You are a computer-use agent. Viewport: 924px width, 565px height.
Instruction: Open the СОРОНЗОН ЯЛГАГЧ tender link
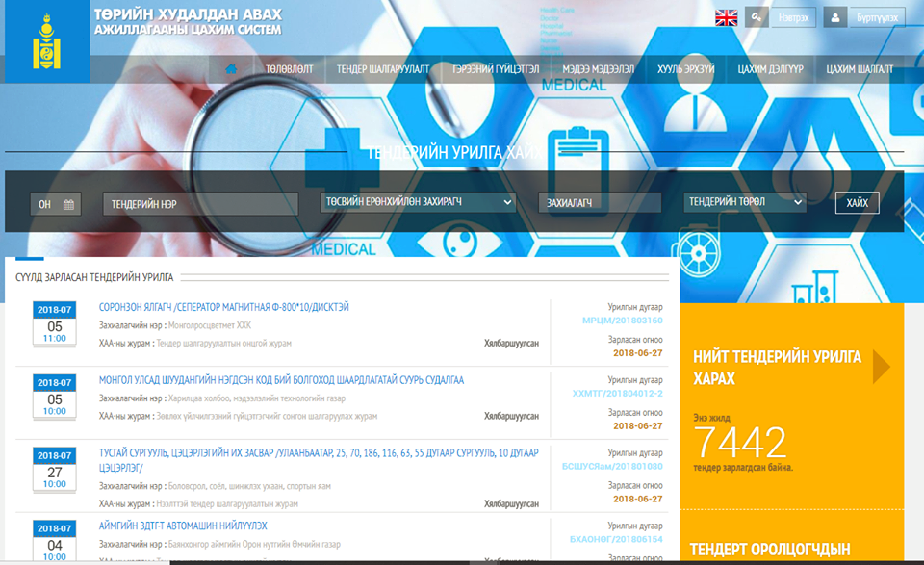(x=224, y=307)
